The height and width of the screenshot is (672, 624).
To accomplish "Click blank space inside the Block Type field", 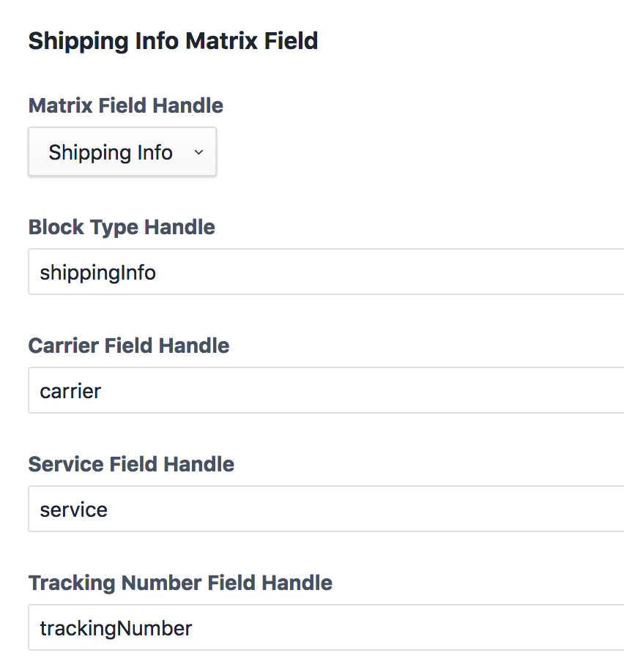I will pos(439,272).
